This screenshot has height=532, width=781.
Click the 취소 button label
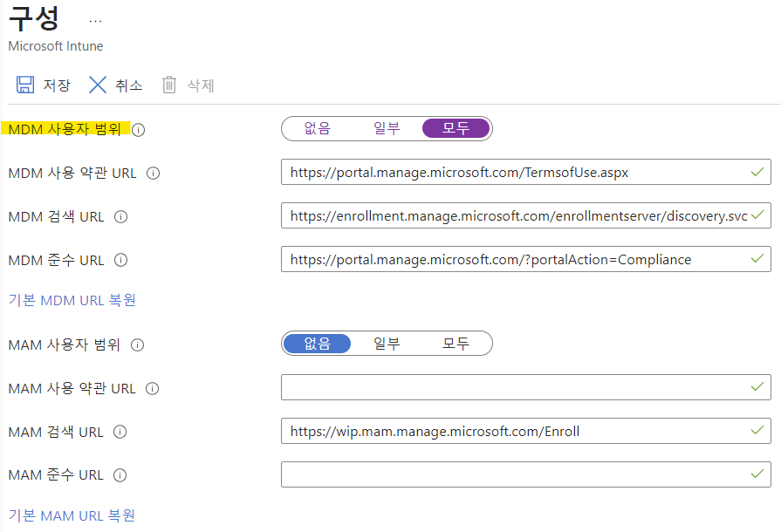coord(128,85)
